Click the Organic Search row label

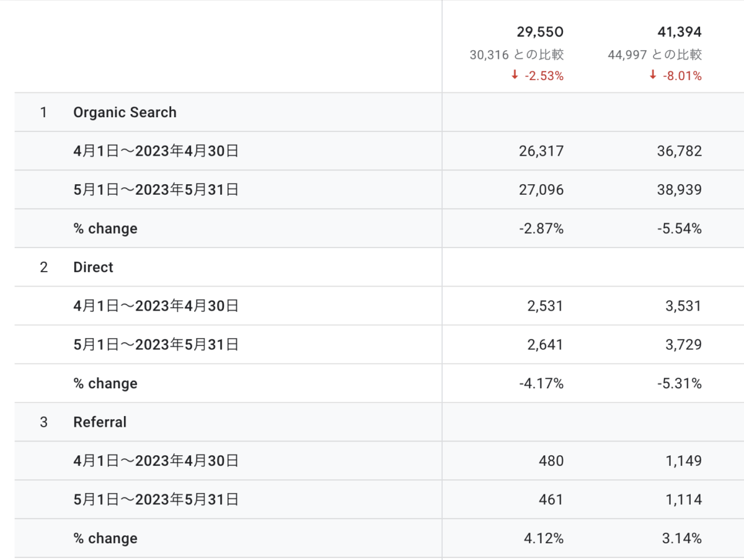(x=125, y=112)
